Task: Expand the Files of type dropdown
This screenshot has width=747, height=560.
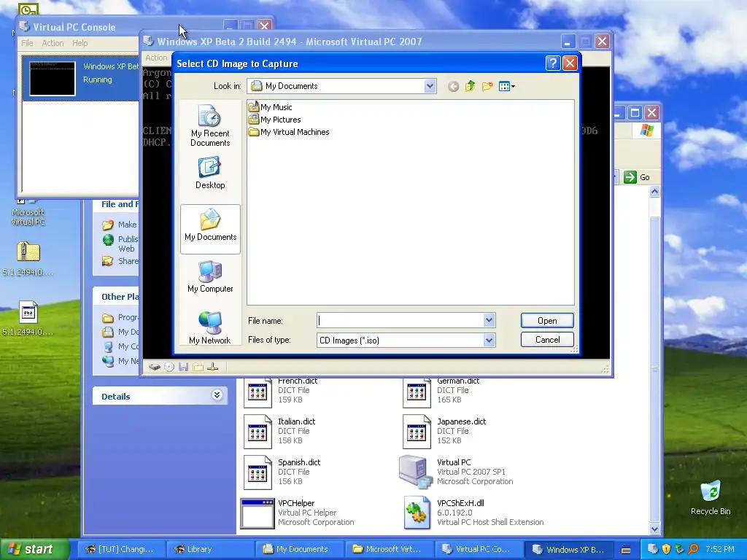Action: coord(489,340)
